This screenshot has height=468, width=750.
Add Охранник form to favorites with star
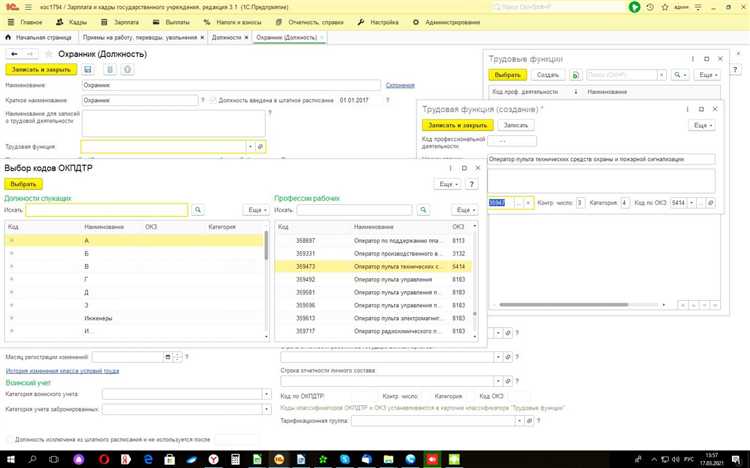tap(48, 54)
